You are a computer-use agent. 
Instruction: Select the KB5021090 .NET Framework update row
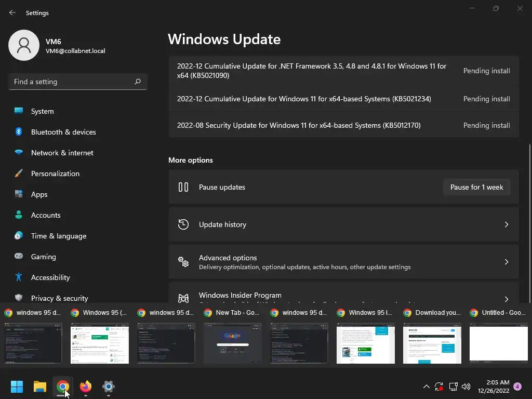pyautogui.click(x=344, y=71)
